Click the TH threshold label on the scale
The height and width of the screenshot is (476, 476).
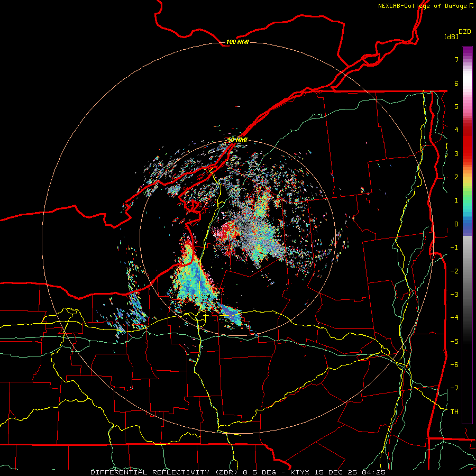pyautogui.click(x=454, y=412)
